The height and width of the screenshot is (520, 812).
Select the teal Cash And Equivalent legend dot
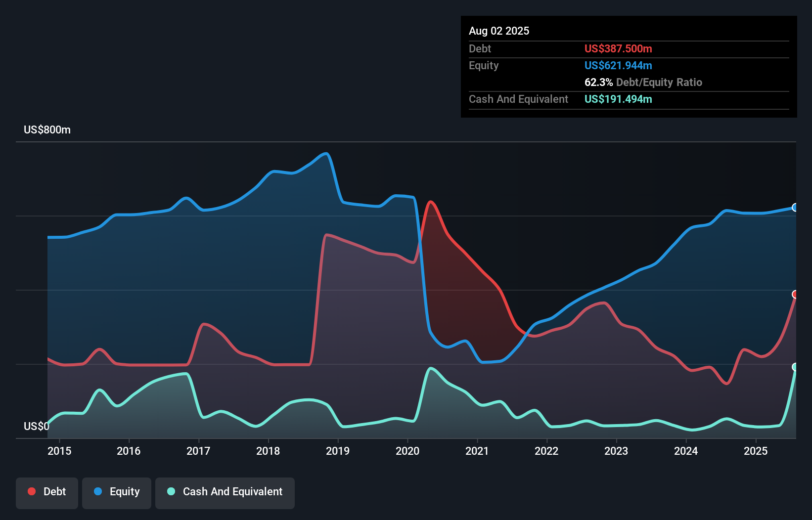tap(171, 491)
